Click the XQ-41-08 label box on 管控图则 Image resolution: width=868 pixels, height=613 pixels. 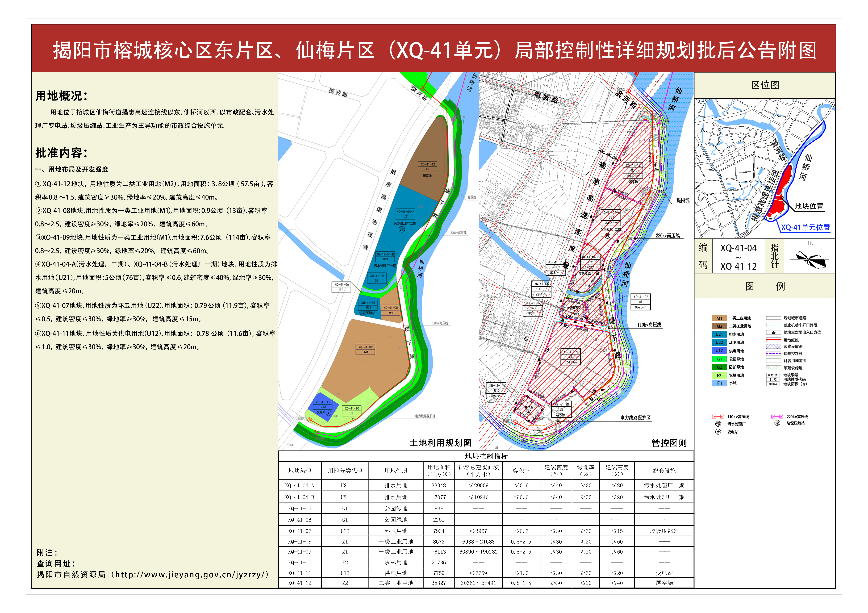640,302
